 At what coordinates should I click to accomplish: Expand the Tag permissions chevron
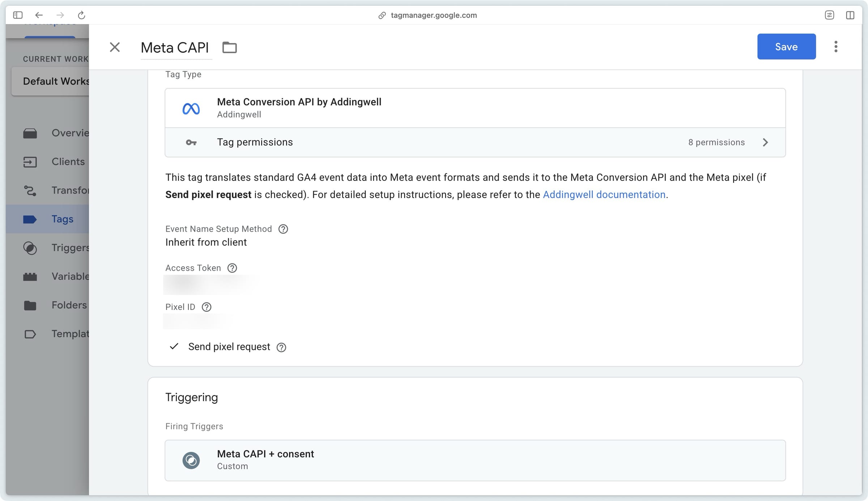(765, 142)
